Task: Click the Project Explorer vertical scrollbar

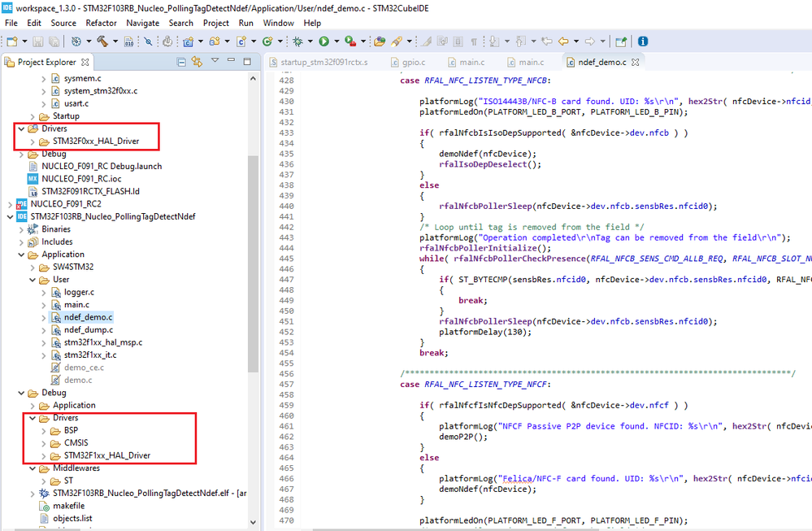Action: (254, 264)
